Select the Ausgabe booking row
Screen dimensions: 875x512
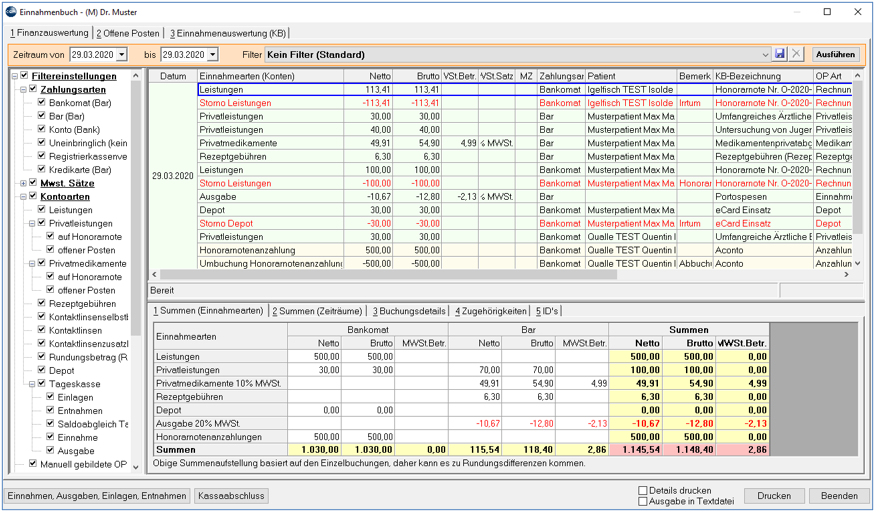point(525,196)
